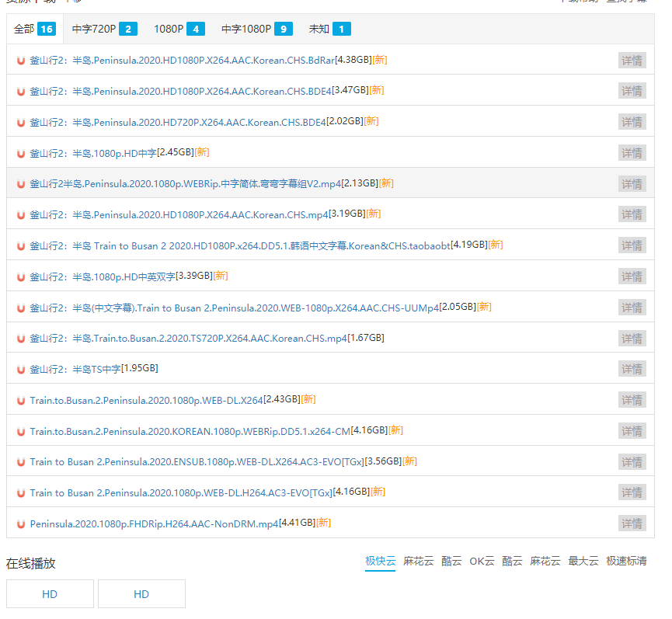
Task: Click magnet icon for CHS-UUMp4 2.05GB row
Action: pyautogui.click(x=20, y=308)
